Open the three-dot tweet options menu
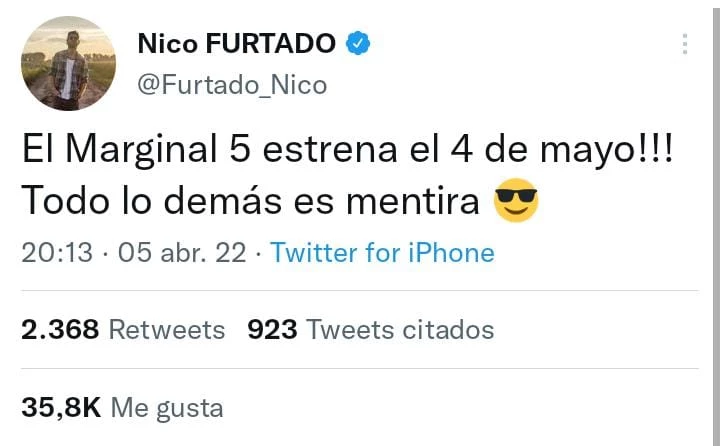 684,44
